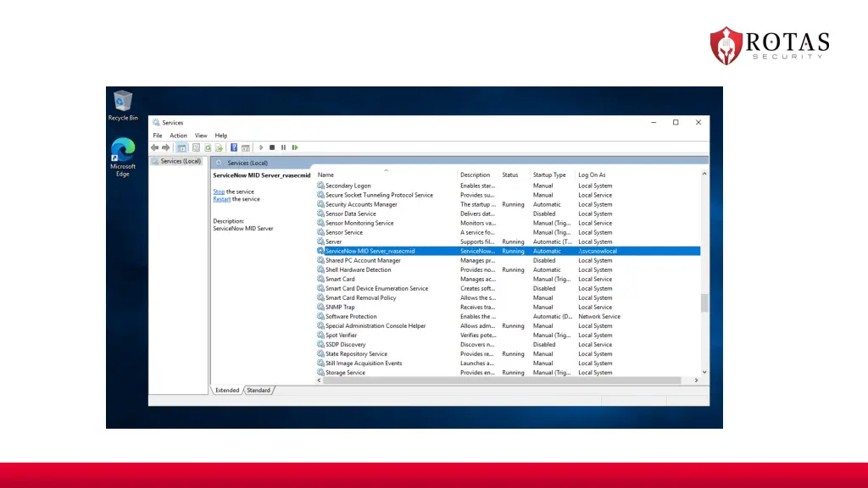The image size is (868, 488).
Task: Open the Help menu
Action: [221, 136]
